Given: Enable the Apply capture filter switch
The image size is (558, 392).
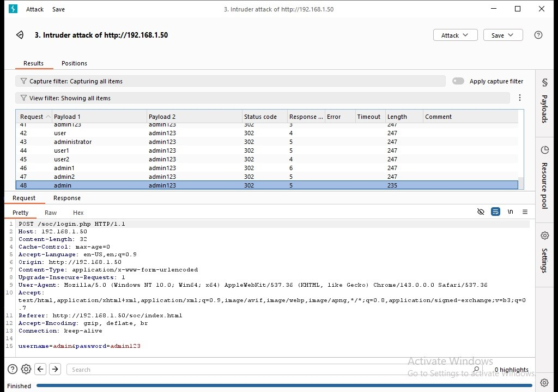Looking at the screenshot, I should click(x=458, y=81).
